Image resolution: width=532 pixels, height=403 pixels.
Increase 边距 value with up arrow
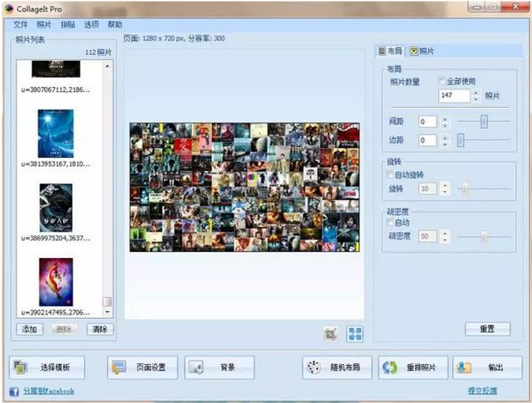click(444, 137)
